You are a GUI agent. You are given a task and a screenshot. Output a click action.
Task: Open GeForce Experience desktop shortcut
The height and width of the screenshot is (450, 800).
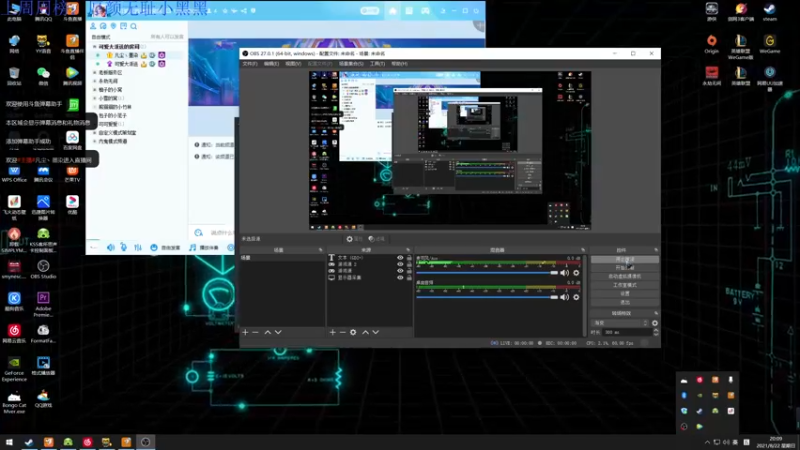tap(14, 369)
